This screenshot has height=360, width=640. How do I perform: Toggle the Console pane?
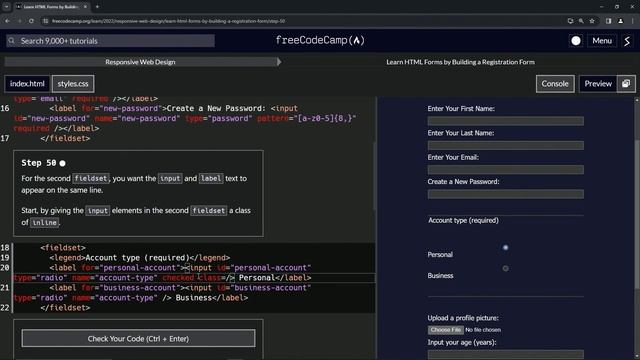point(555,84)
